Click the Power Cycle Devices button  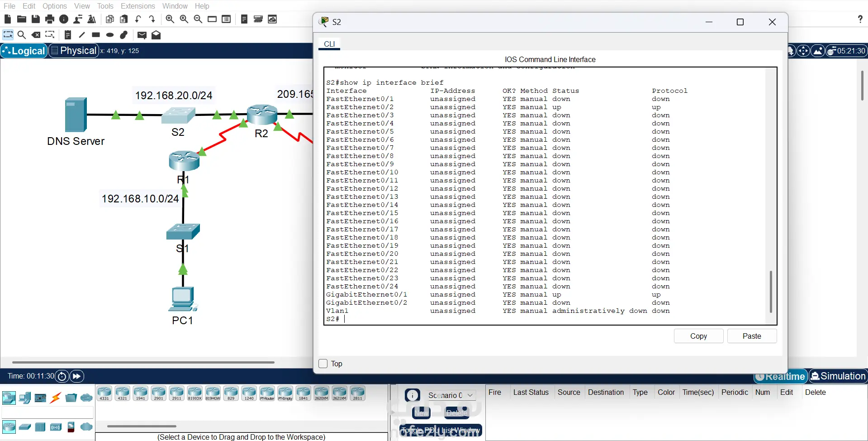(62, 376)
